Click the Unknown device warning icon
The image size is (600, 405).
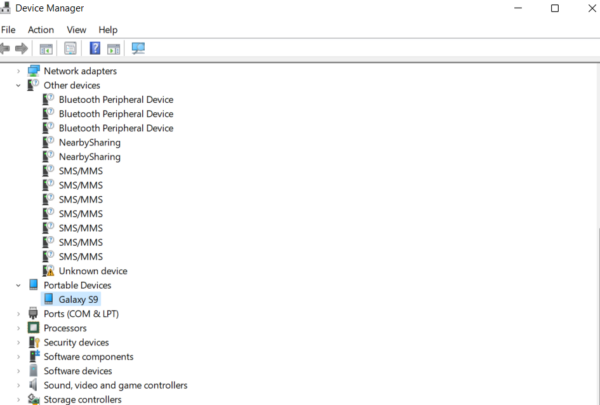[x=49, y=271]
